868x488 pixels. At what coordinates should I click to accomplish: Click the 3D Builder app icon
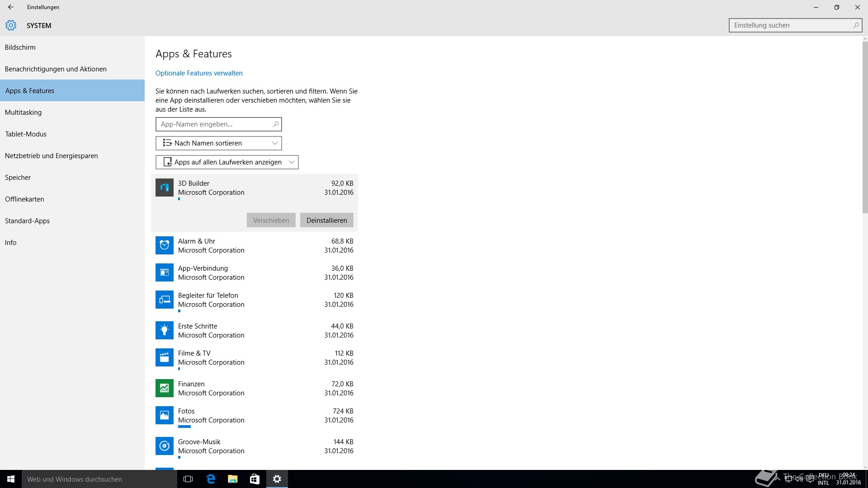point(165,188)
